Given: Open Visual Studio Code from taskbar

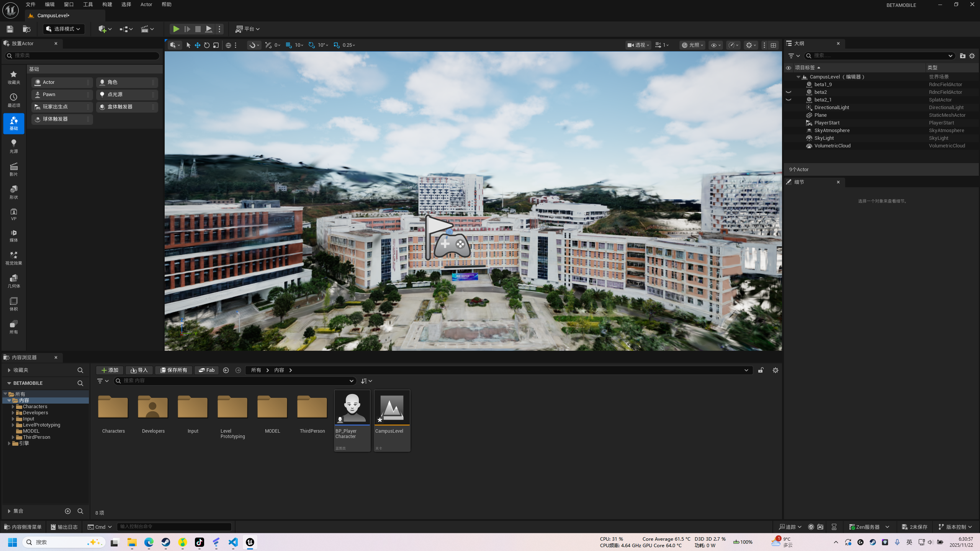Looking at the screenshot, I should [233, 542].
